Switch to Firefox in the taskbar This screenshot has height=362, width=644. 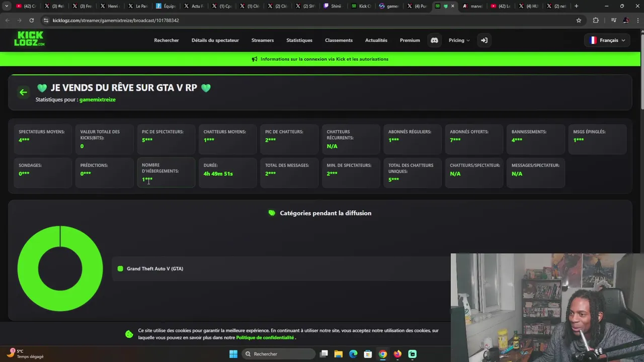397,354
